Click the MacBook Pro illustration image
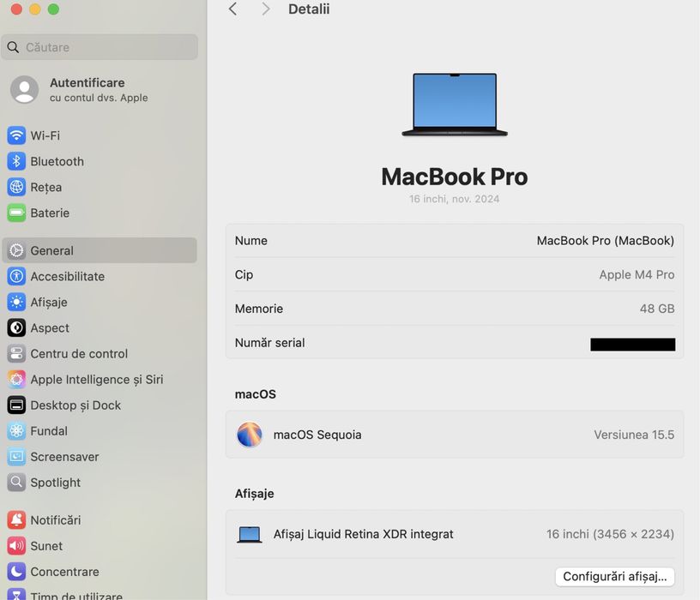This screenshot has height=600, width=700. pyautogui.click(x=455, y=105)
